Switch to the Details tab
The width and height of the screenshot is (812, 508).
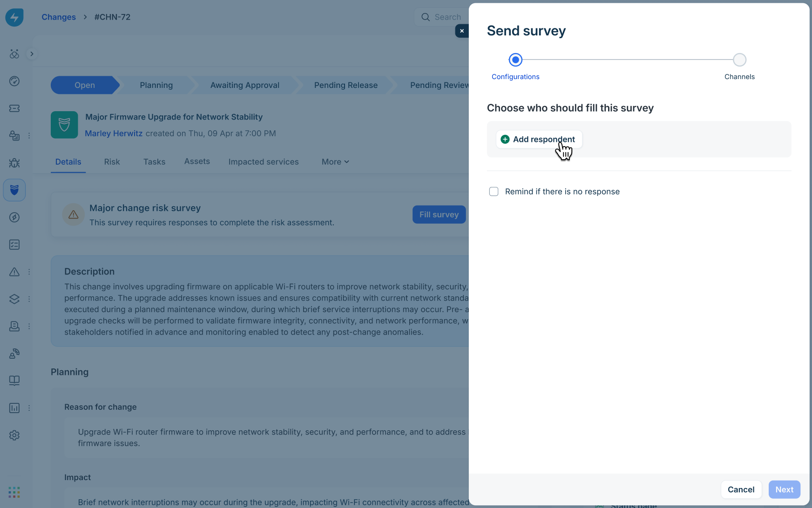68,162
